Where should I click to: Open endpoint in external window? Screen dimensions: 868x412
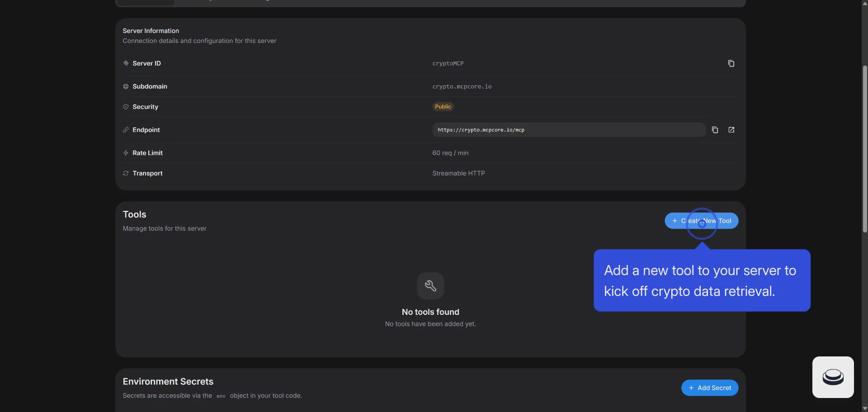tap(731, 130)
